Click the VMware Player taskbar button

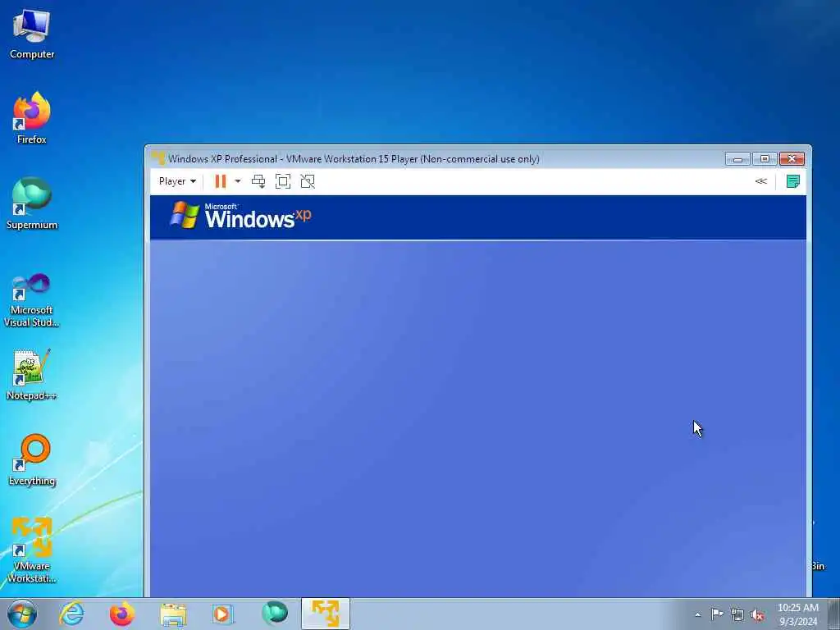pos(325,614)
